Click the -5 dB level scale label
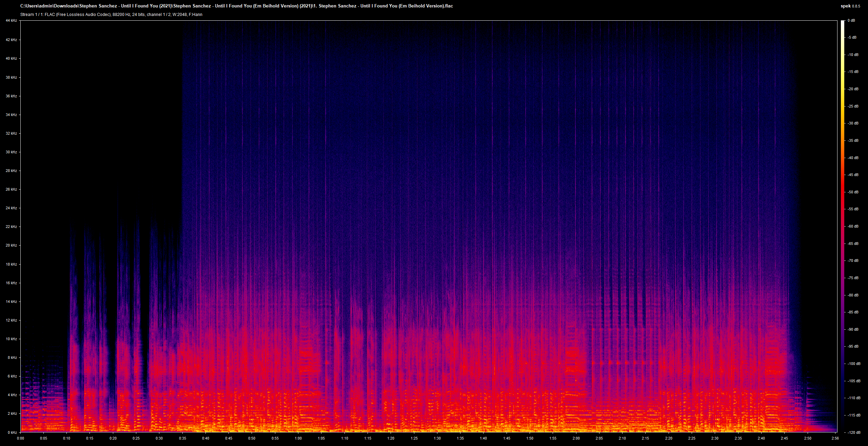Screen dimensions: 868x446 (852, 37)
